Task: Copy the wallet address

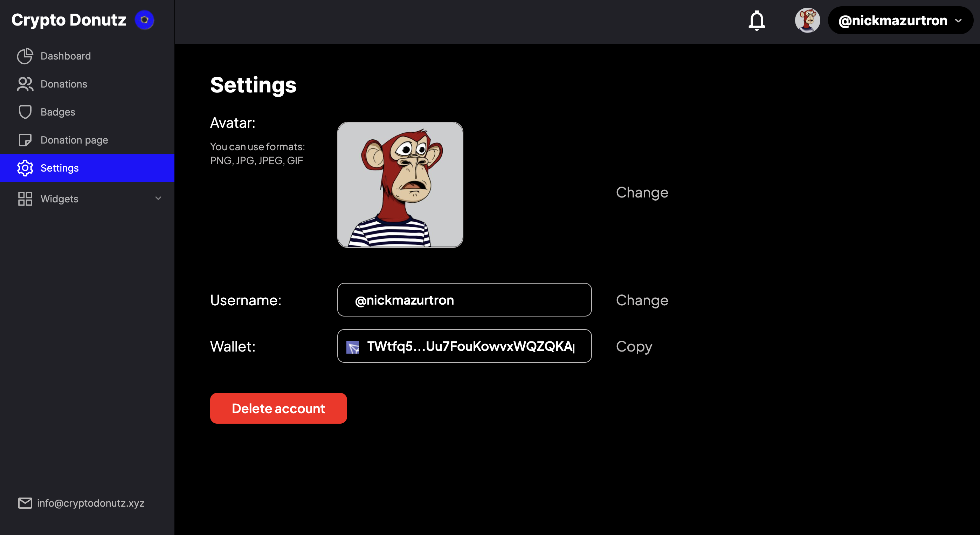Action: 634,346
